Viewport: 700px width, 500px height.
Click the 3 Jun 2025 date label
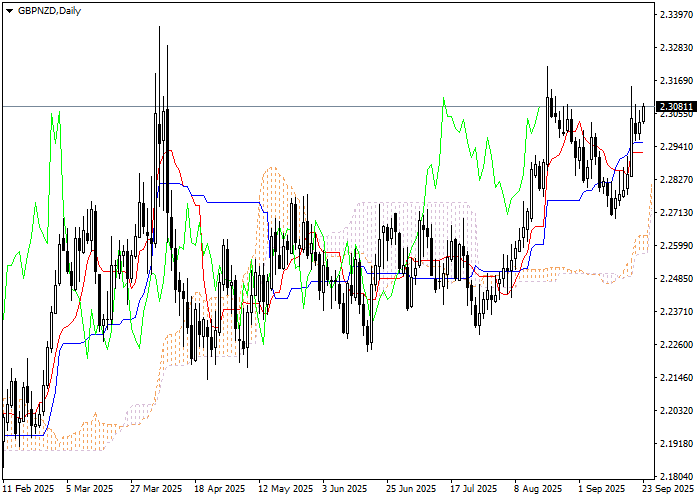click(x=346, y=489)
